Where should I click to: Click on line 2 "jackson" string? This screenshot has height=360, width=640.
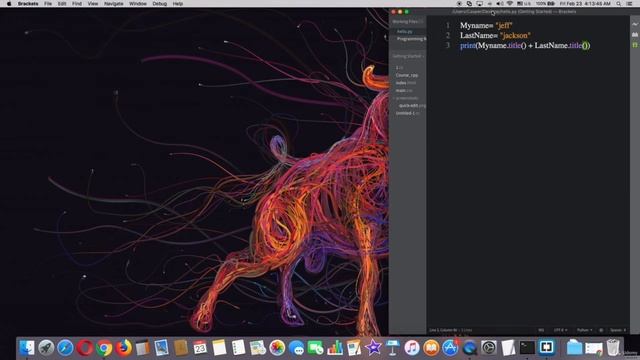pyautogui.click(x=515, y=35)
